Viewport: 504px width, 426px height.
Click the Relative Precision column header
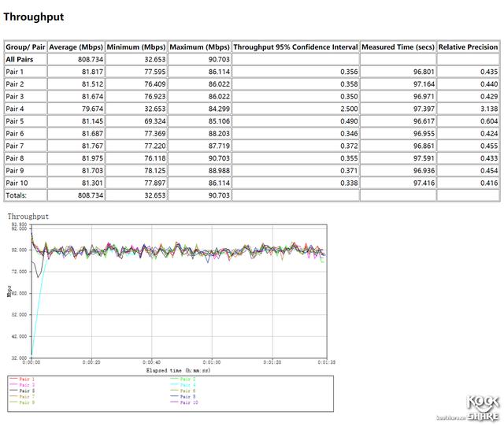(468, 47)
